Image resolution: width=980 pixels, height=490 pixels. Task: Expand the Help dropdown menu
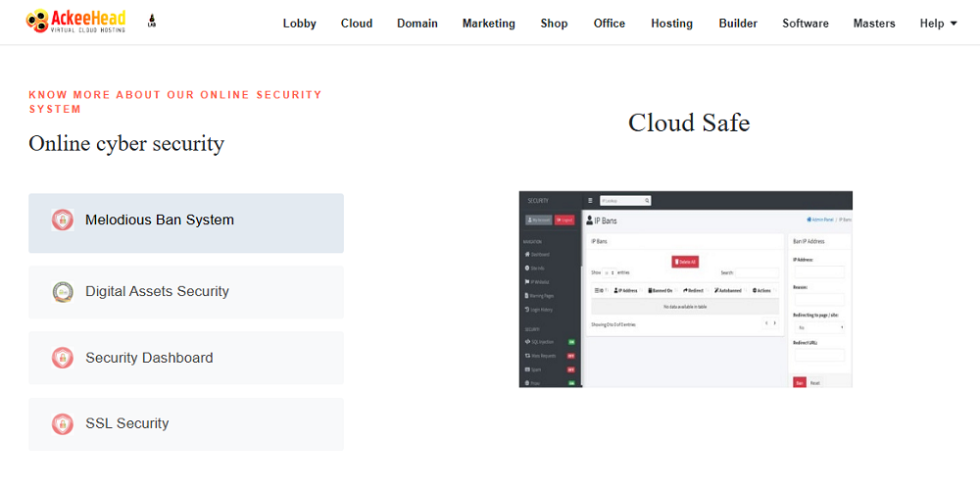click(938, 24)
